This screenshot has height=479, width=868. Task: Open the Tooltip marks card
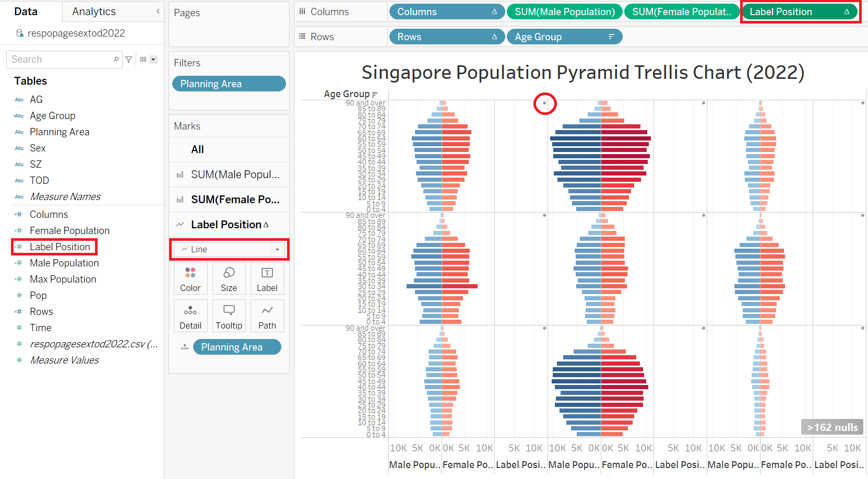[229, 316]
